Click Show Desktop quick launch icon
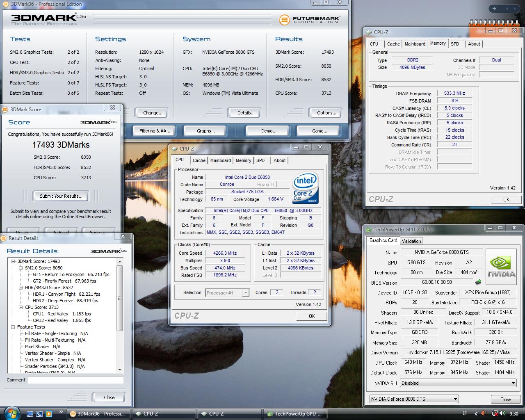This screenshot has width=525, height=420. [x=30, y=414]
